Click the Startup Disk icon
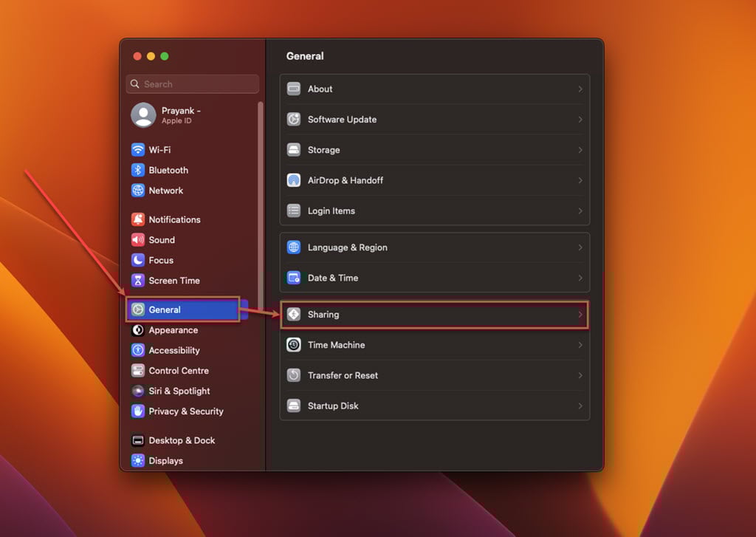Image resolution: width=756 pixels, height=537 pixels. (x=294, y=406)
